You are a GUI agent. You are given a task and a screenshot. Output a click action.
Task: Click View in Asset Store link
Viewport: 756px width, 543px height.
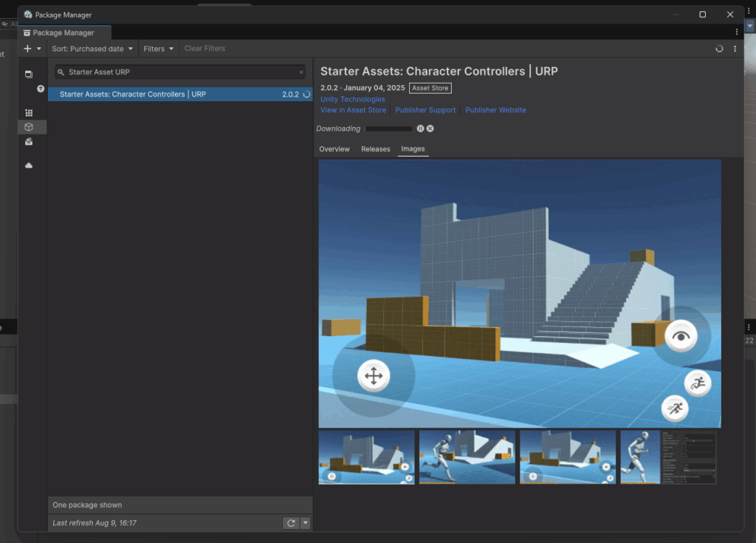click(x=354, y=110)
